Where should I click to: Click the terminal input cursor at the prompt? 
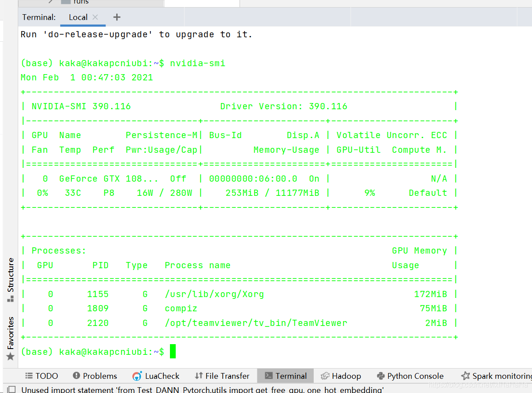[173, 351]
